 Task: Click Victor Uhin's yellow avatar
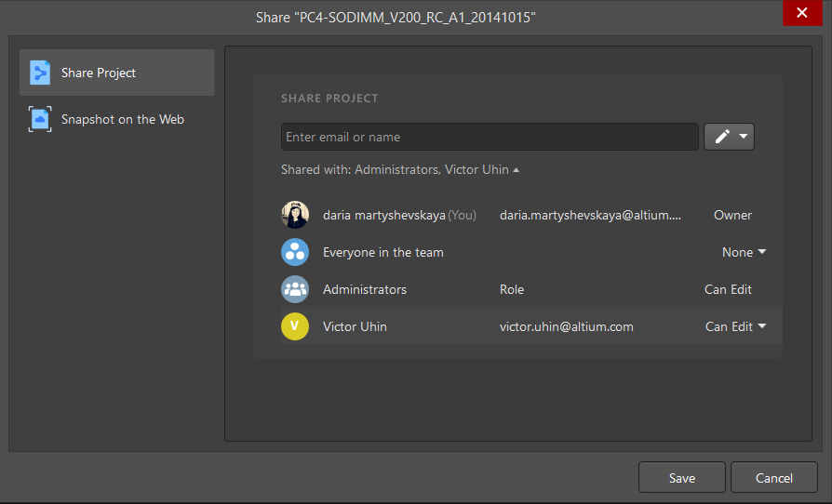(x=295, y=326)
